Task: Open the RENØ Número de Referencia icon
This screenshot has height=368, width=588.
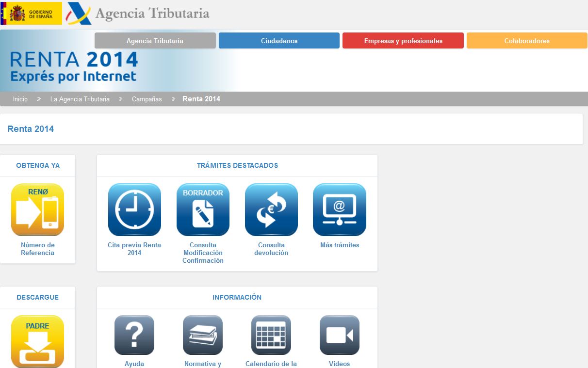Action: pyautogui.click(x=37, y=209)
